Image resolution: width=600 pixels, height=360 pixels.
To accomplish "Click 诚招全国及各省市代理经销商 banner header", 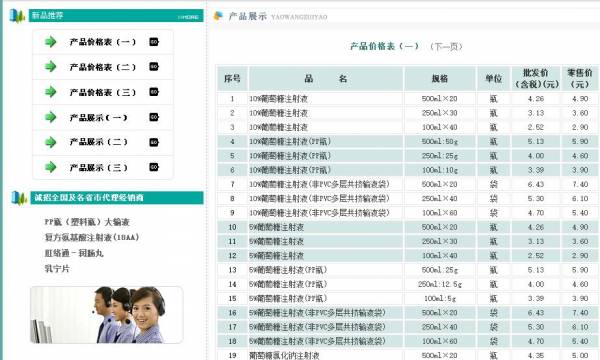I will tap(117, 198).
